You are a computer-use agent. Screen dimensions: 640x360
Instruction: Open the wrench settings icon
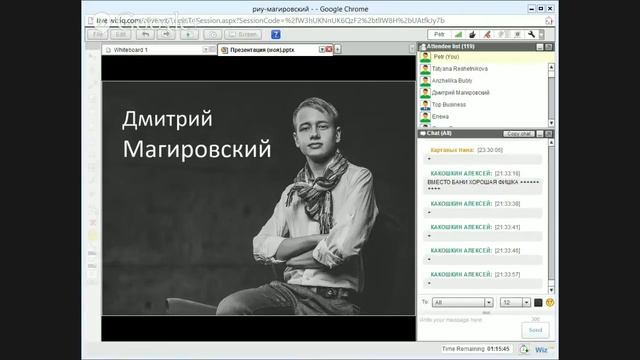[x=531, y=35]
